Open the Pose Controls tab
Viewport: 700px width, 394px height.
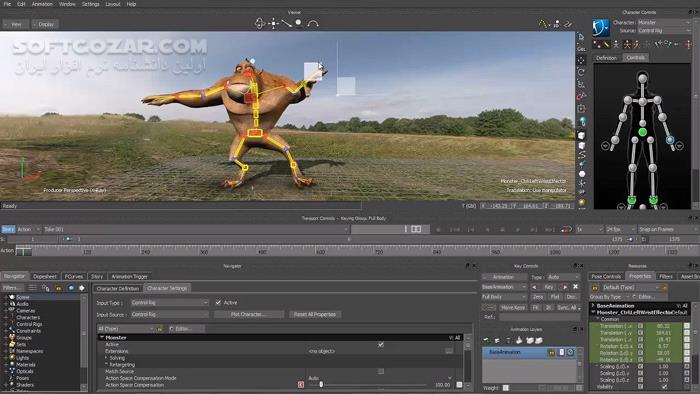point(606,276)
